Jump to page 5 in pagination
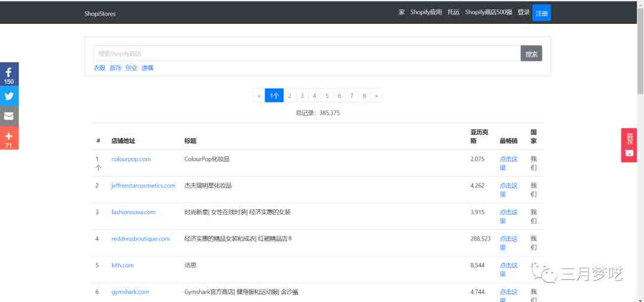The height and width of the screenshot is (302, 644). (327, 95)
